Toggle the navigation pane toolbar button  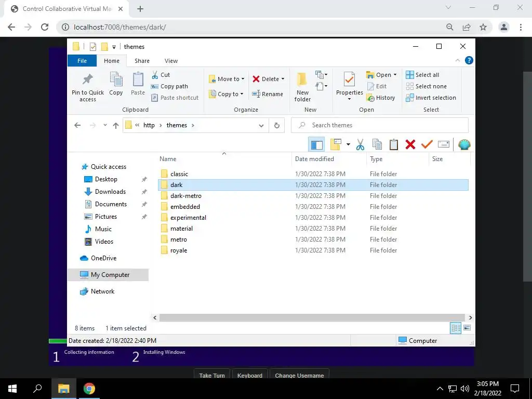pos(316,144)
